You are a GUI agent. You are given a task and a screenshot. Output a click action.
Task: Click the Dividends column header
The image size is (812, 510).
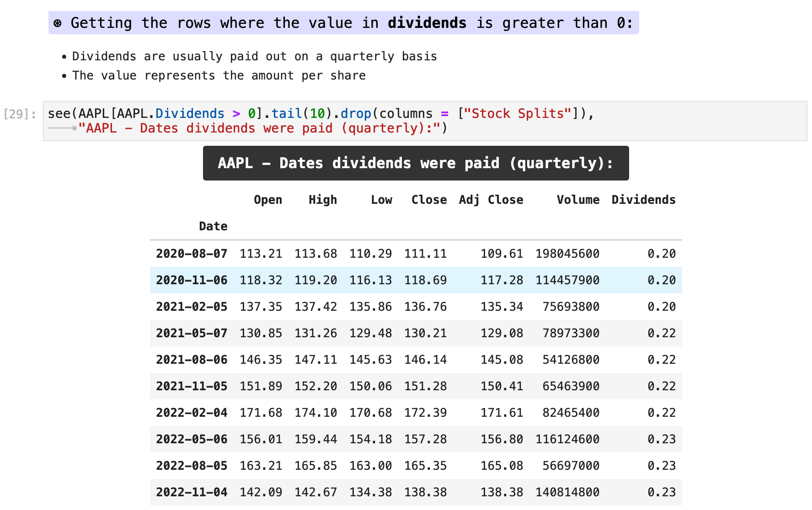[644, 200]
